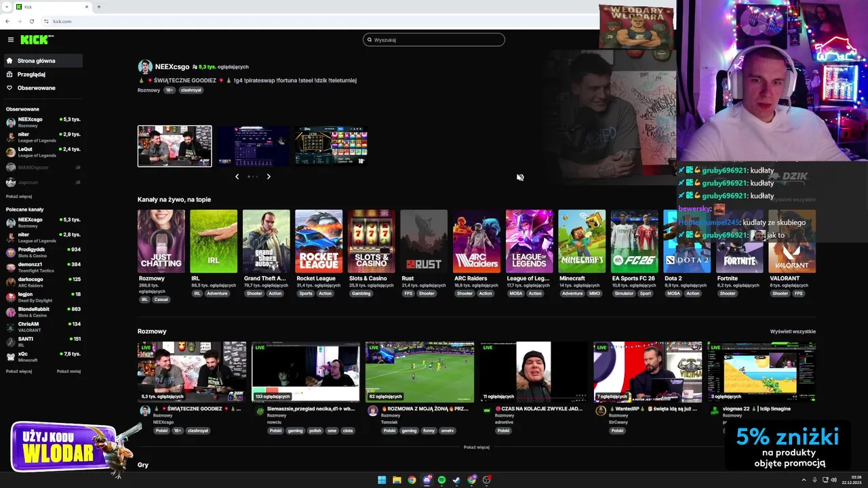The height and width of the screenshot is (488, 868).
Task: Expand Pokaż więcej below Rozmowy streams
Action: (x=476, y=447)
